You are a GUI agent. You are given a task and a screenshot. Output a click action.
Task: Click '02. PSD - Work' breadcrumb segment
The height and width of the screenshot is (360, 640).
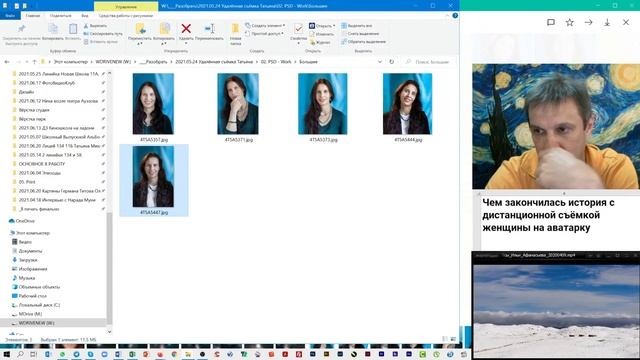pyautogui.click(x=276, y=62)
